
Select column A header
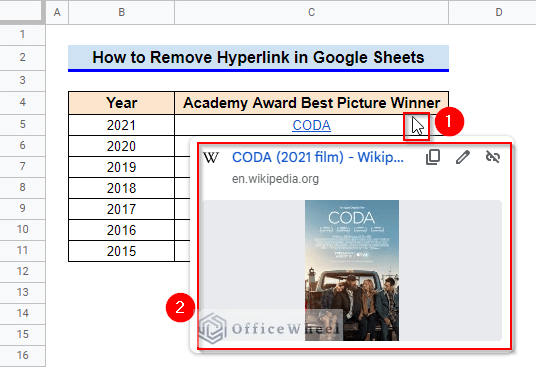click(57, 12)
